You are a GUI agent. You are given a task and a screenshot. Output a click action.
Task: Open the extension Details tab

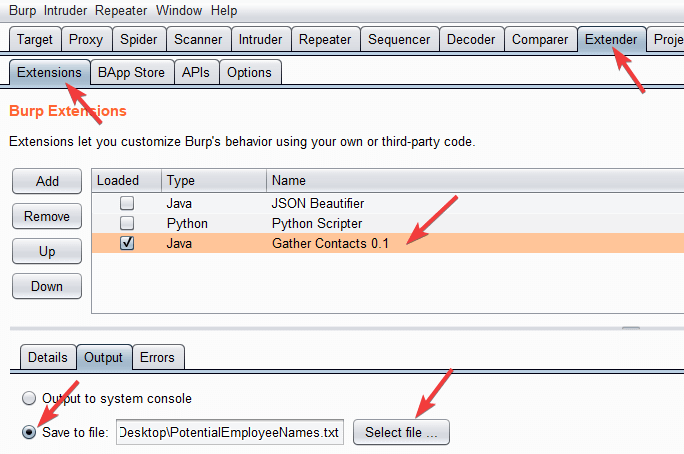(47, 357)
